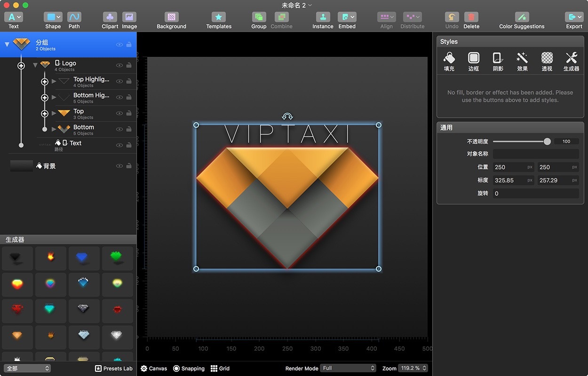Click the Path tool icon
The height and width of the screenshot is (376, 588).
tap(74, 17)
